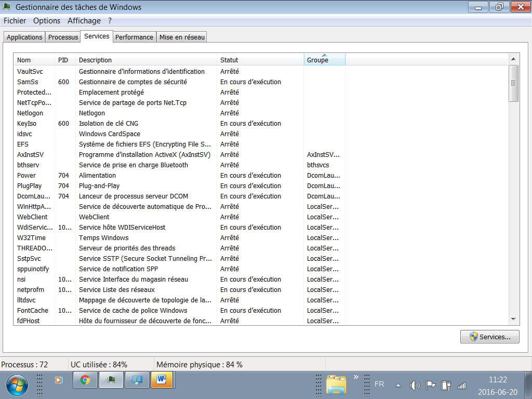Image resolution: width=532 pixels, height=399 pixels.
Task: Open Google Chrome from the taskbar
Action: point(85,380)
